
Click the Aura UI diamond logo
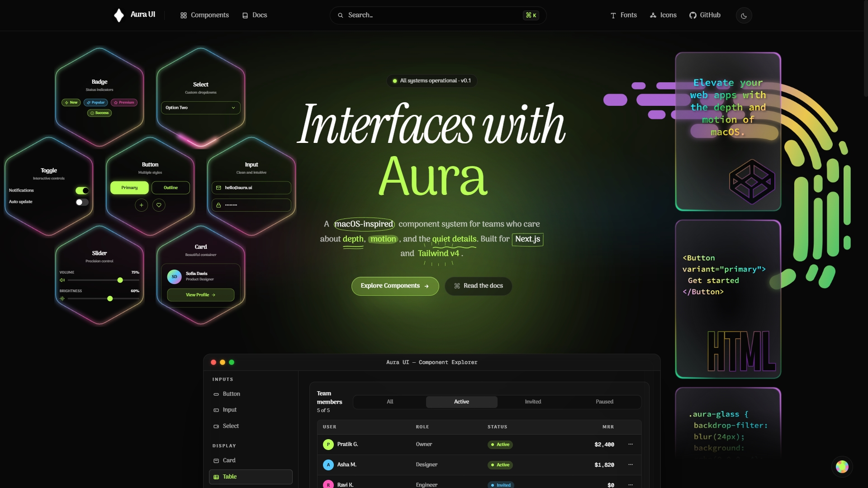tap(119, 15)
